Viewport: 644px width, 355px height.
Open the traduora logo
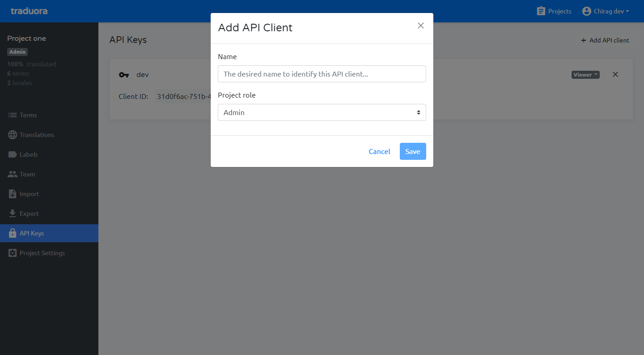tap(28, 11)
